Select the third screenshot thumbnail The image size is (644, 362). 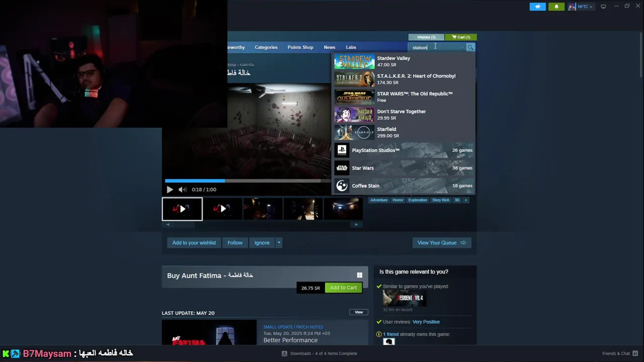(x=263, y=209)
